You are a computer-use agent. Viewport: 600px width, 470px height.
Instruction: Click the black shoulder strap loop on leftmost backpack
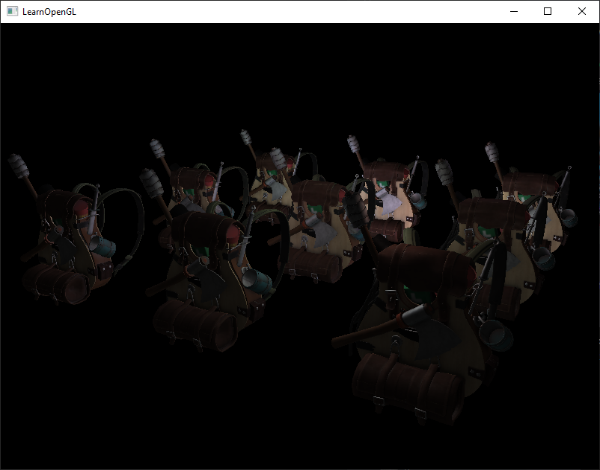(x=122, y=215)
